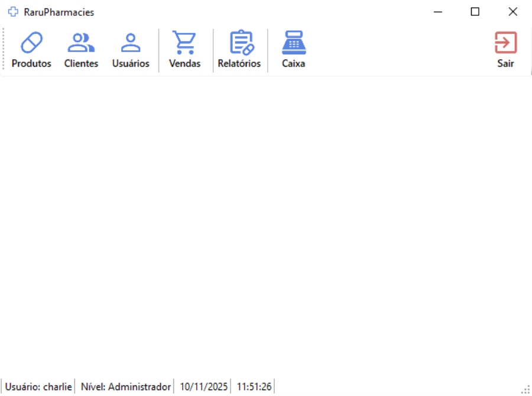Click the RaruPharmacies title text
This screenshot has height=396, width=532.
click(x=59, y=12)
